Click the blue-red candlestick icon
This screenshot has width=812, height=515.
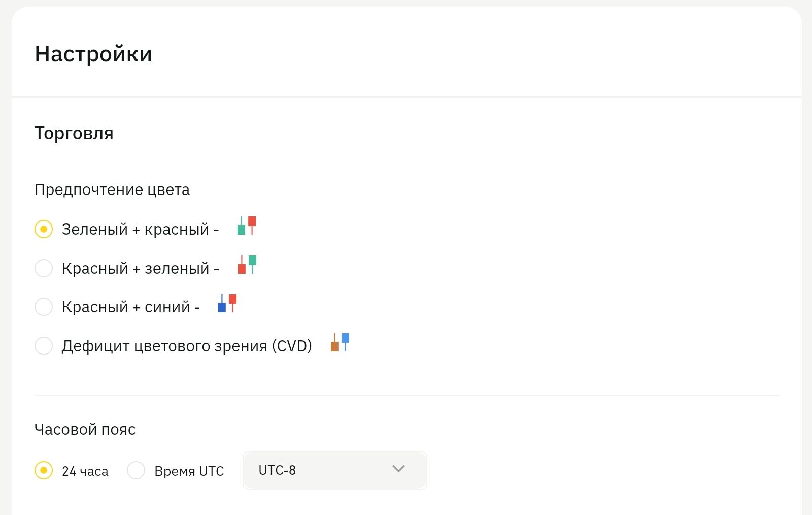[227, 303]
